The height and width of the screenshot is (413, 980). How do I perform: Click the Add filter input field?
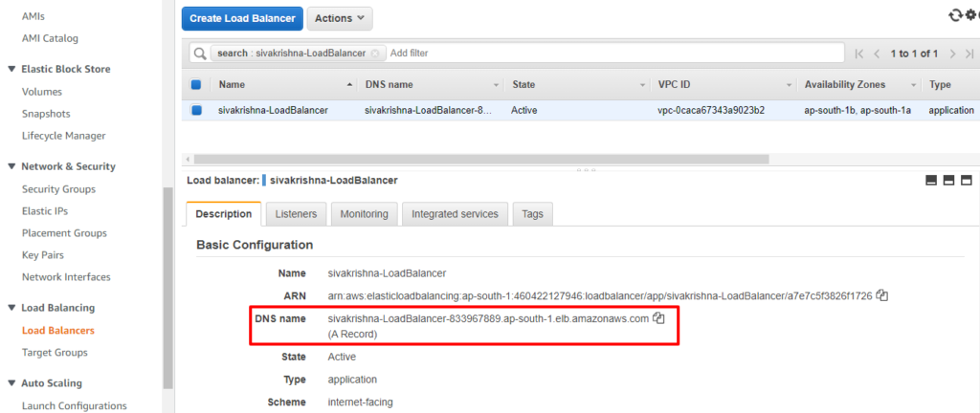[x=614, y=54]
